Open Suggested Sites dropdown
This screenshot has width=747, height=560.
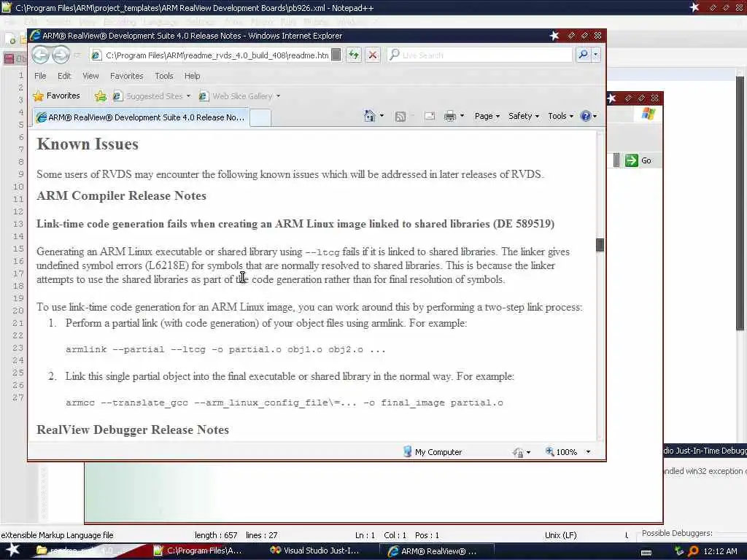pyautogui.click(x=152, y=96)
